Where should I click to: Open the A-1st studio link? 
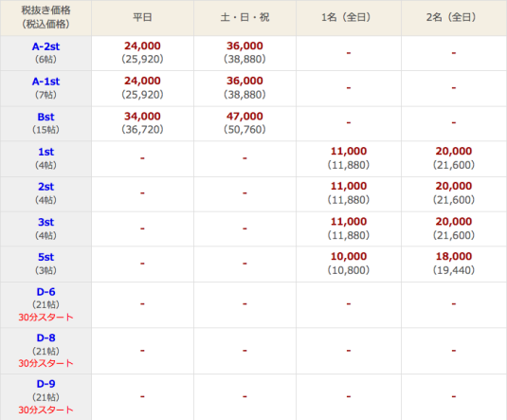point(45,82)
